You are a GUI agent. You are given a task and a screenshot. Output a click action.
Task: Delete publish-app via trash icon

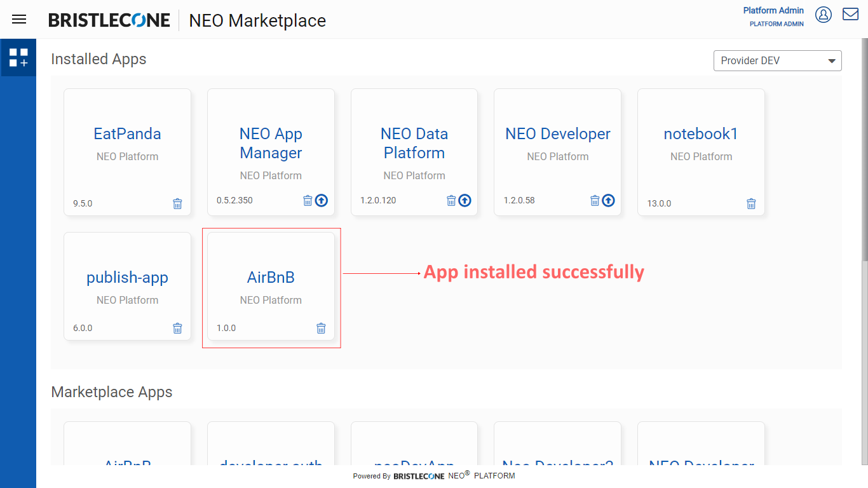[x=177, y=328]
